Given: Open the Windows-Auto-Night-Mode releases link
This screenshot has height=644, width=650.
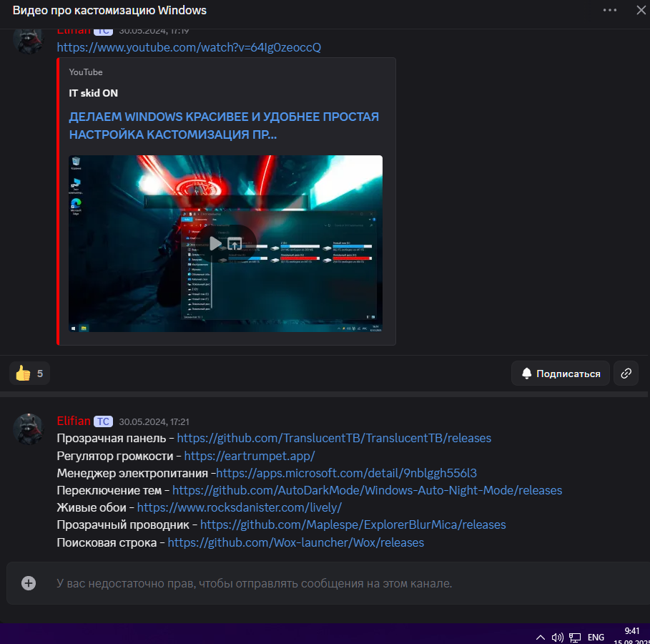Looking at the screenshot, I should point(368,490).
